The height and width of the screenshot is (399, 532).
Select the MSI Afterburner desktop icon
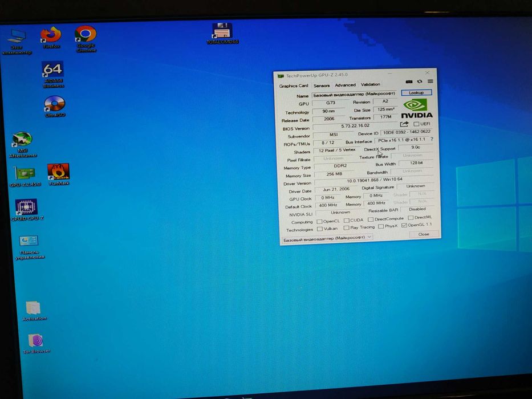pyautogui.click(x=23, y=145)
